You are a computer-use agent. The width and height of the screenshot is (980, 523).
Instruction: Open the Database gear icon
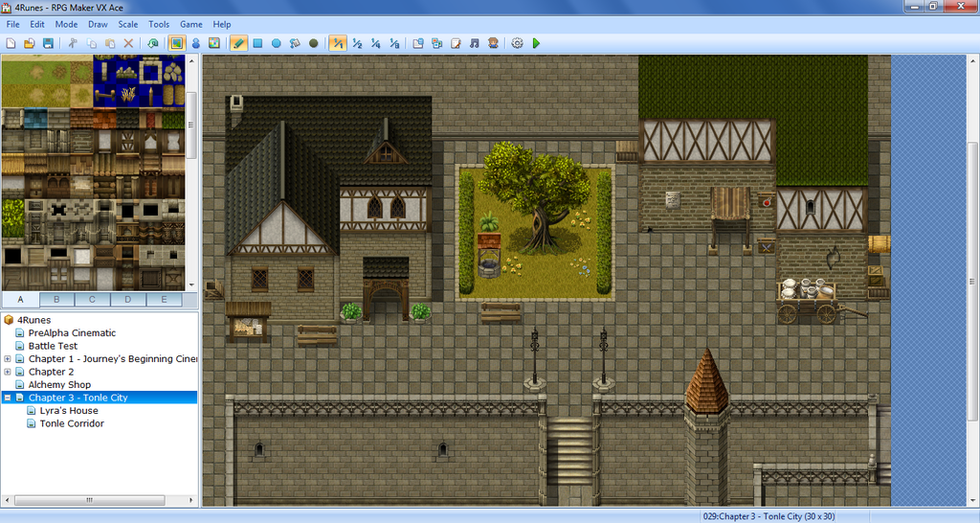pos(517,43)
